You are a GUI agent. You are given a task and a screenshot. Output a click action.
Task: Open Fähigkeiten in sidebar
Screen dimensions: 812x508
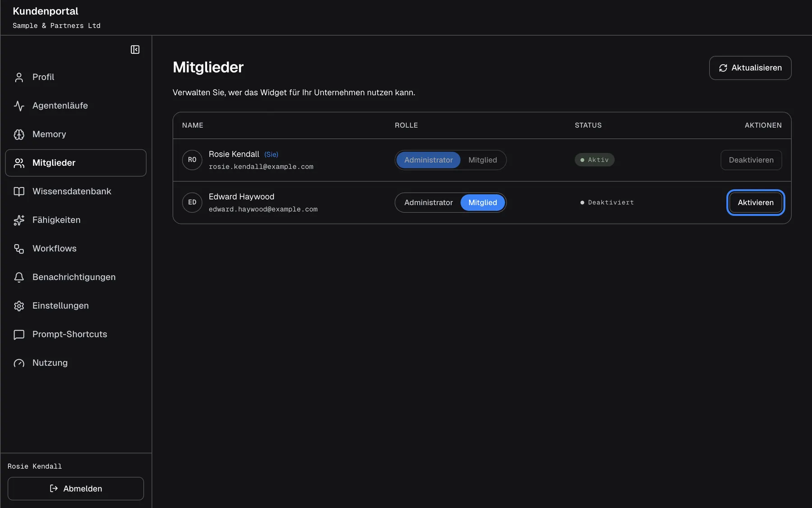click(x=76, y=220)
